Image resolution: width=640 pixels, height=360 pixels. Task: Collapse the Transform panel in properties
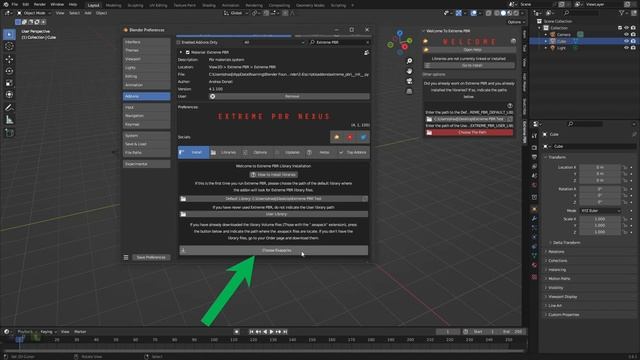click(546, 157)
